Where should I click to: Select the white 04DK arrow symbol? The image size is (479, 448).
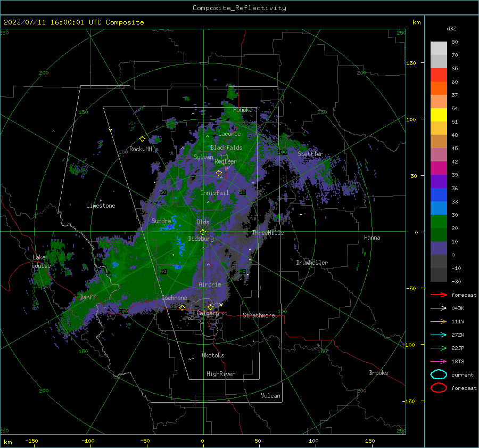[439, 308]
